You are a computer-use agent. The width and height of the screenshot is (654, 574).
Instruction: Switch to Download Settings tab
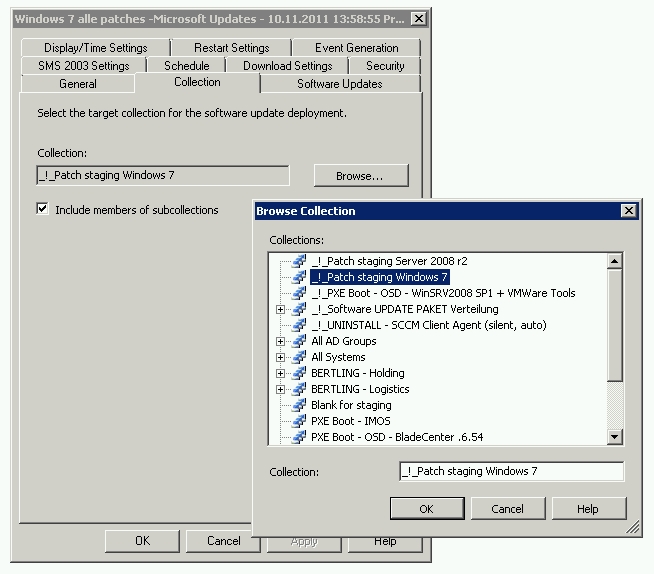[287, 66]
